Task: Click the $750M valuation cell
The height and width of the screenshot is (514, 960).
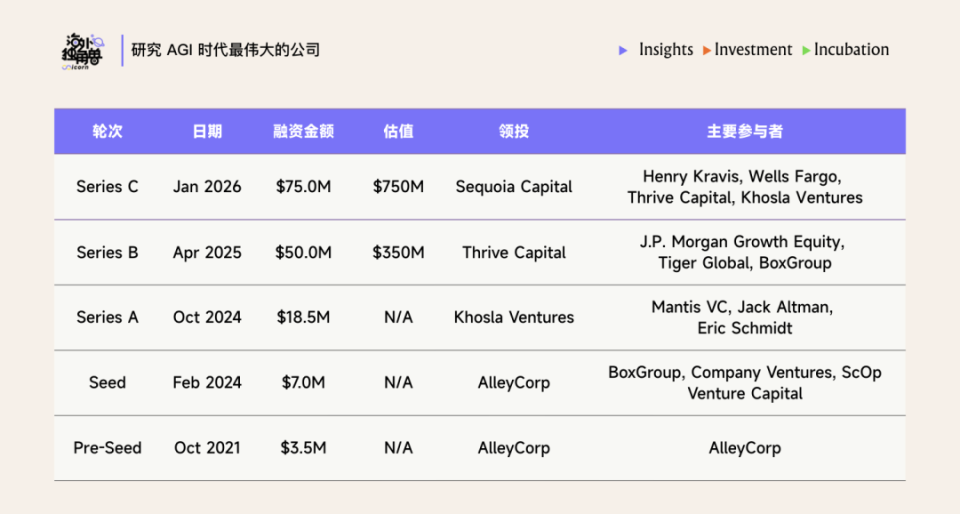Action: pos(398,187)
